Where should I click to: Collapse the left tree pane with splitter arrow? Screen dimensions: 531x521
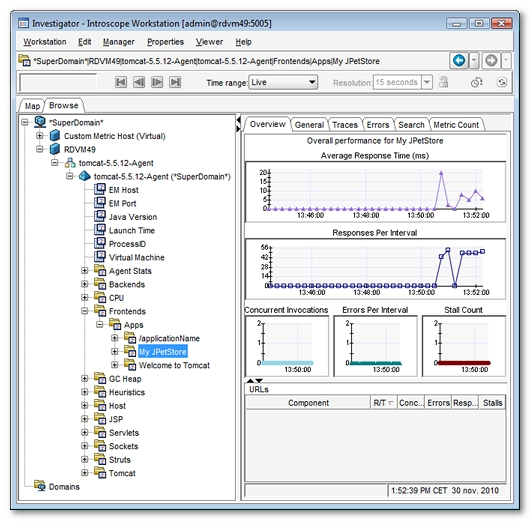tap(238, 120)
